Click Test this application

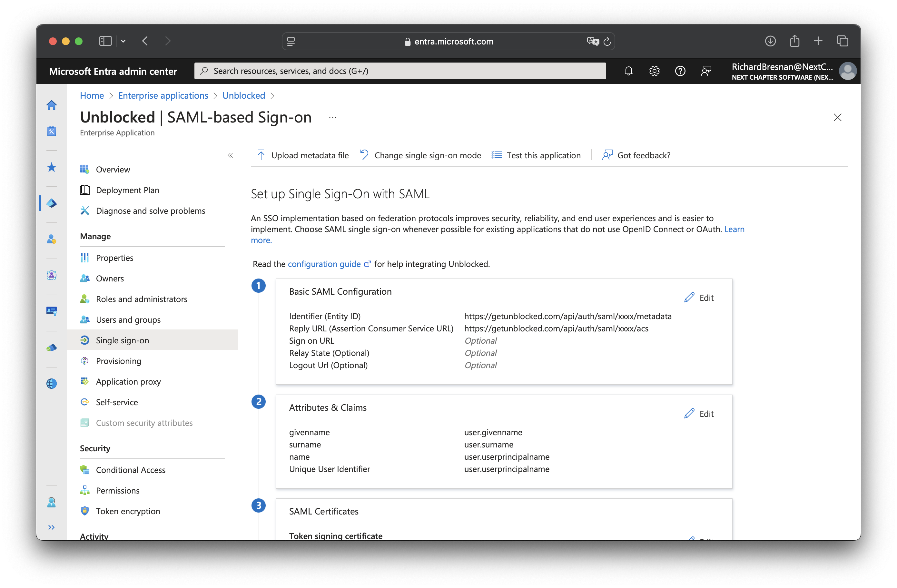coord(536,155)
